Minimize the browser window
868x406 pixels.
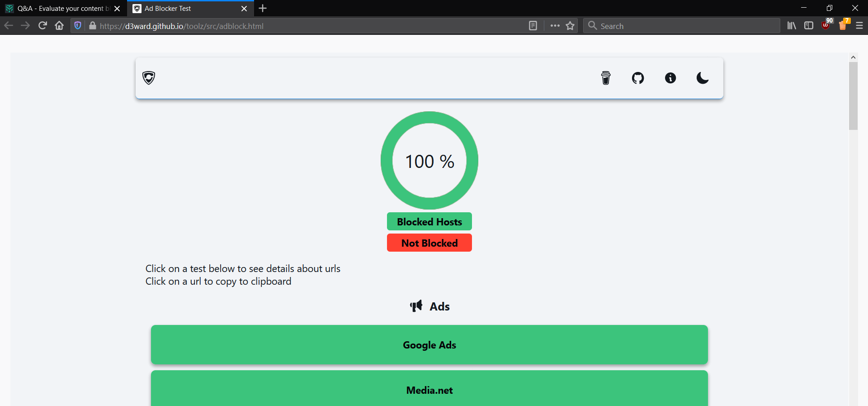804,8
